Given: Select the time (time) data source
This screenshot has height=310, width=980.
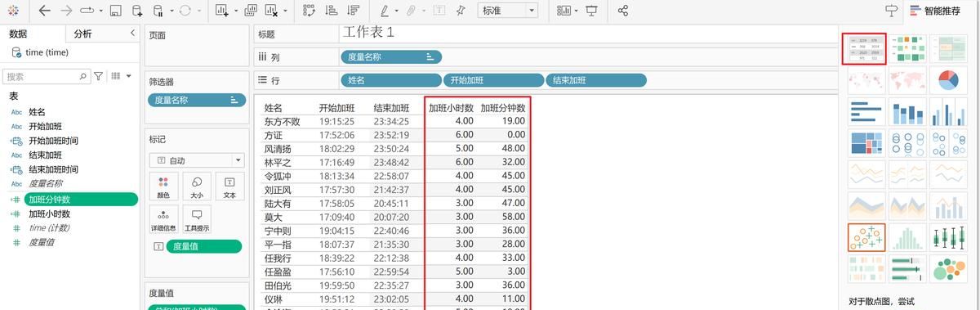Looking at the screenshot, I should click(47, 52).
